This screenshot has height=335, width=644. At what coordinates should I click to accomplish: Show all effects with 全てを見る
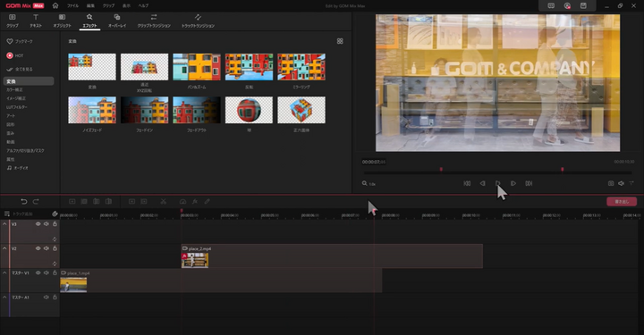pos(20,70)
